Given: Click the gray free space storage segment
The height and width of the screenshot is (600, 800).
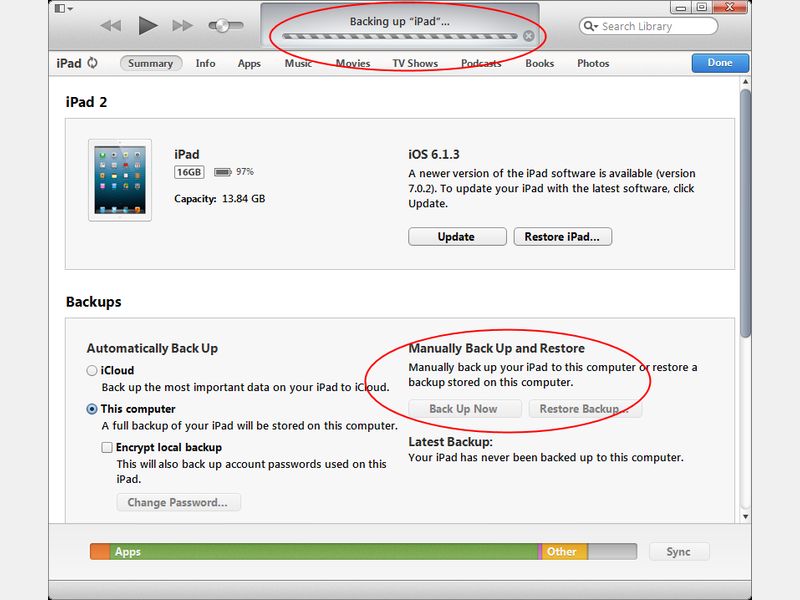Looking at the screenshot, I should coord(612,552).
